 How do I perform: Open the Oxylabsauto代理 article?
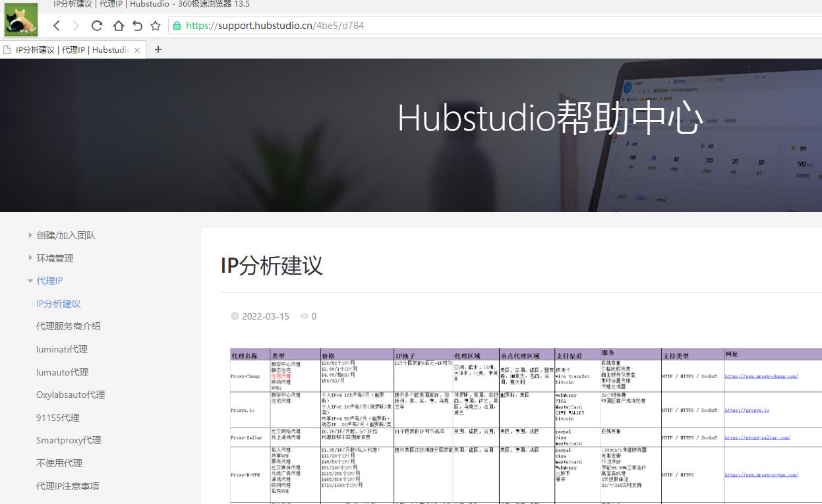click(71, 395)
